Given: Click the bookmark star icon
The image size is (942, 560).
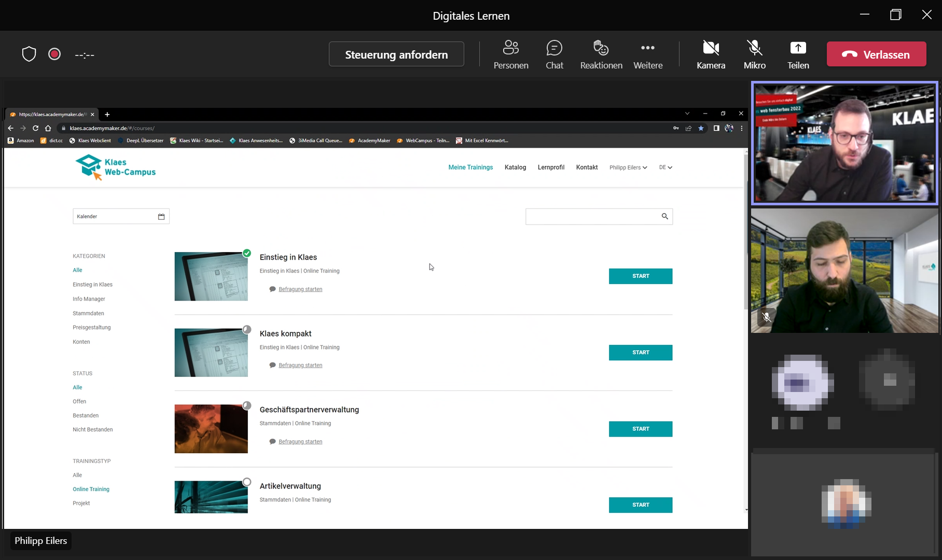Looking at the screenshot, I should click(x=701, y=128).
